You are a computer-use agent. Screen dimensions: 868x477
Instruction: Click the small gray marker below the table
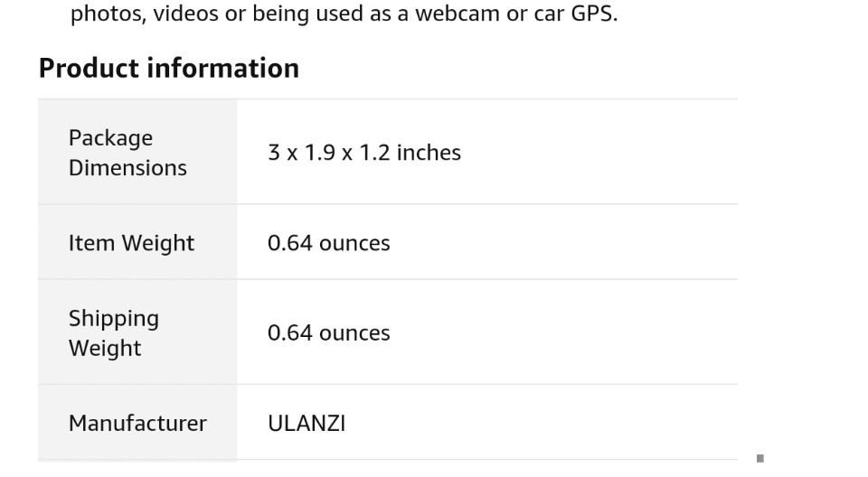[760, 458]
